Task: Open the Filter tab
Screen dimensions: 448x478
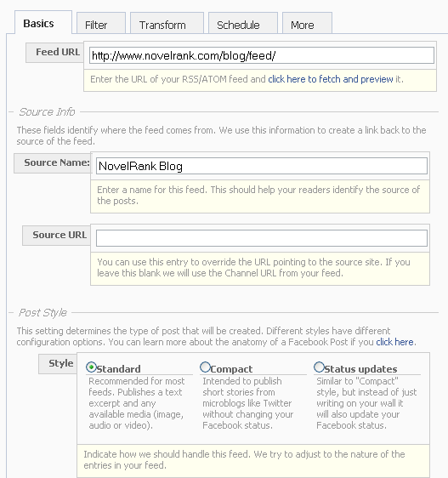Action: (101, 24)
